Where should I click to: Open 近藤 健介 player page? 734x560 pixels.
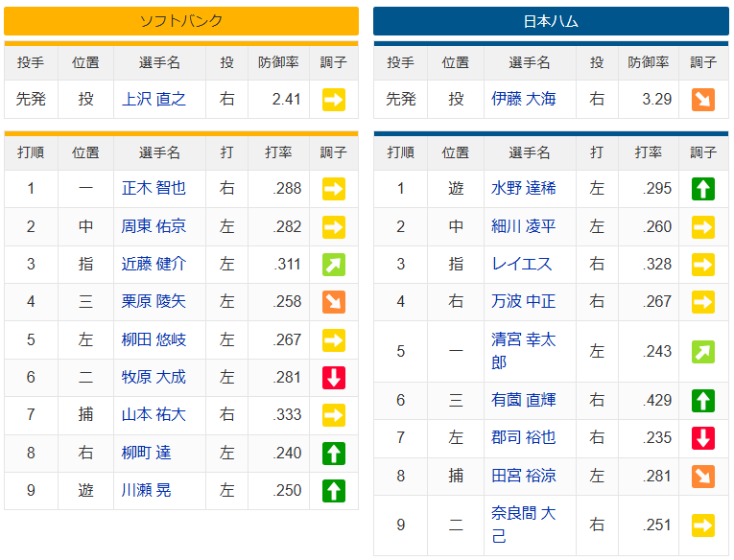(x=154, y=265)
